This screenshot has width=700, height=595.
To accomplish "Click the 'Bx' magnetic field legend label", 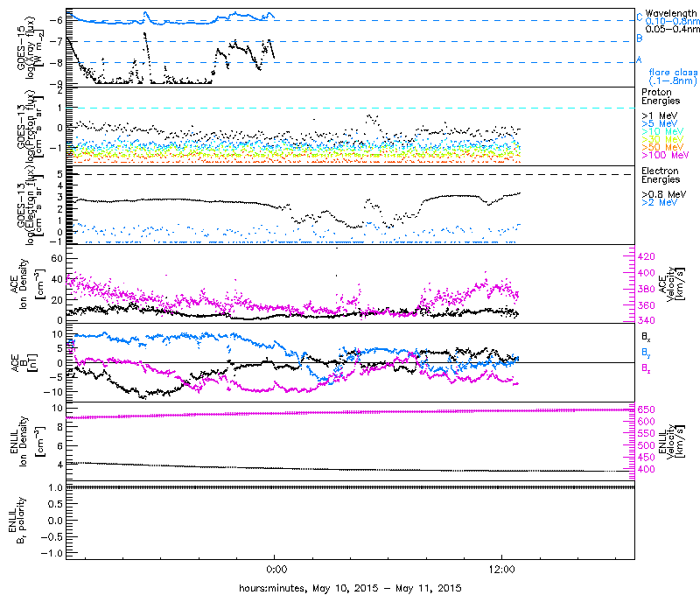I will coord(646,336).
